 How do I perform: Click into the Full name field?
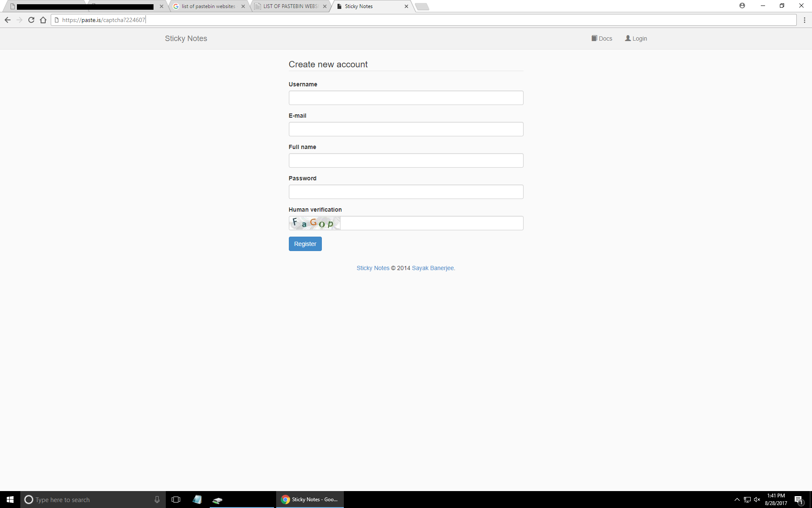click(x=406, y=160)
